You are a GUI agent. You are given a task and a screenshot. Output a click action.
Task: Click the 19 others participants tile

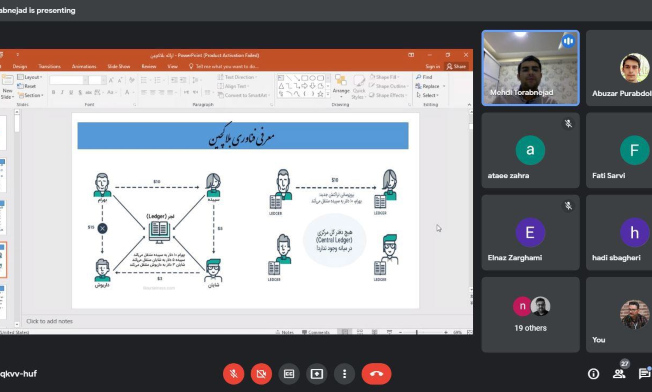[x=531, y=315]
